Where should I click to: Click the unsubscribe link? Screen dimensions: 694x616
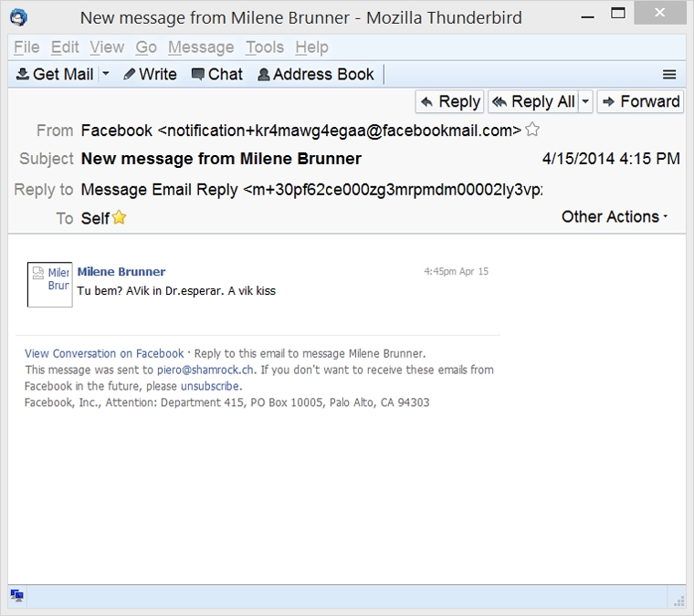pos(209,386)
